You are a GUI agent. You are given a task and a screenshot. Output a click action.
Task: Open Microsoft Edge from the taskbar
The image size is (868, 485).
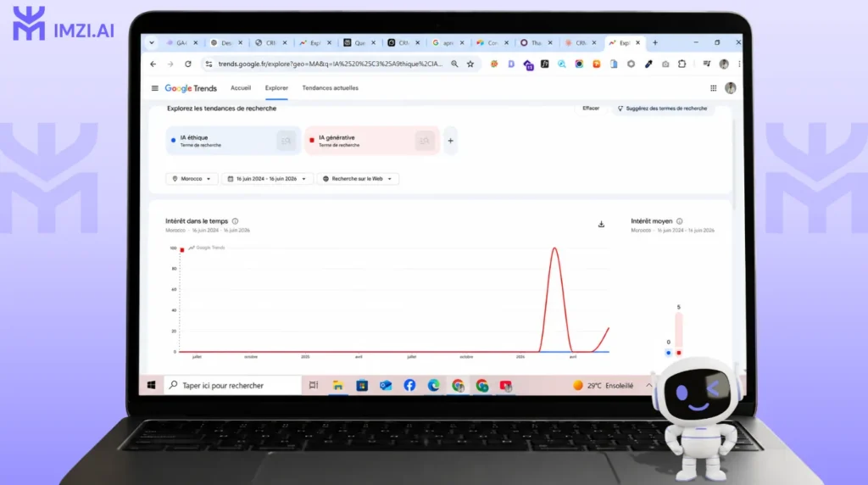pos(433,385)
